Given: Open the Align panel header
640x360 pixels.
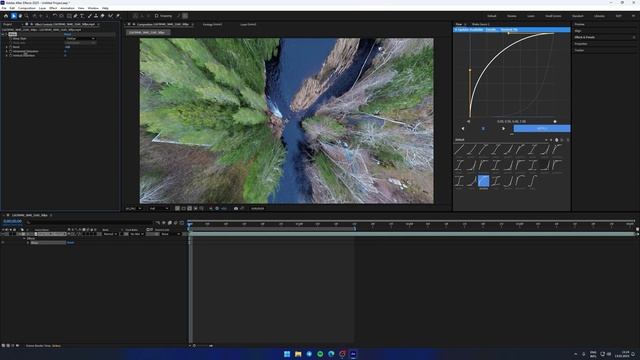Looking at the screenshot, I should coord(578,31).
